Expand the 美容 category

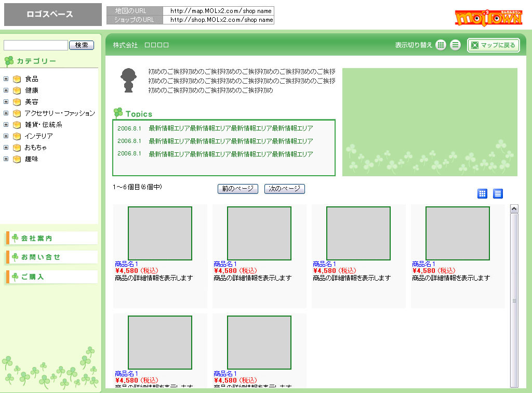pyautogui.click(x=6, y=101)
